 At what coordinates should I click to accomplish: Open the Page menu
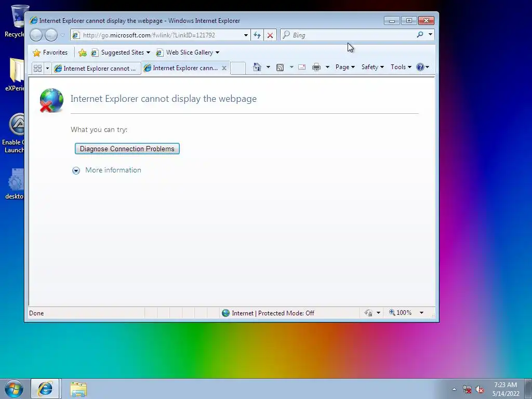pyautogui.click(x=345, y=67)
